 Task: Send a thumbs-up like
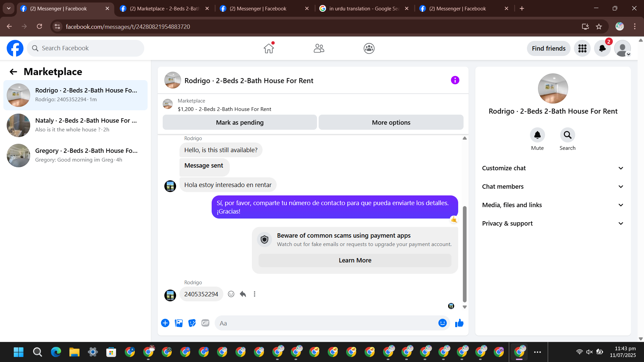pyautogui.click(x=459, y=323)
